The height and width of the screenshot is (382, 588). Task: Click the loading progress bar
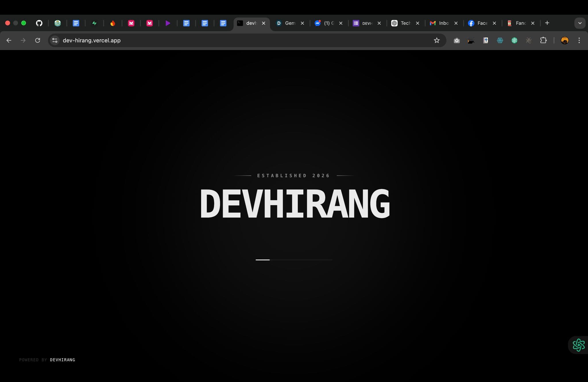294,260
